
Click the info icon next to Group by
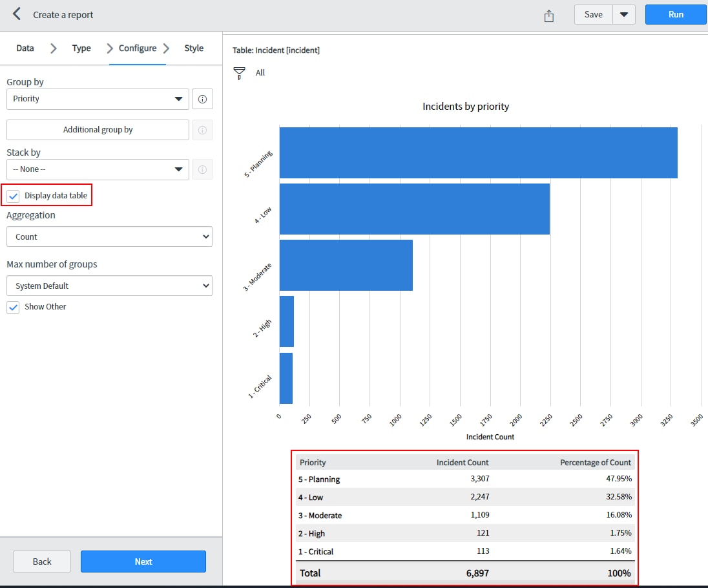click(x=202, y=99)
